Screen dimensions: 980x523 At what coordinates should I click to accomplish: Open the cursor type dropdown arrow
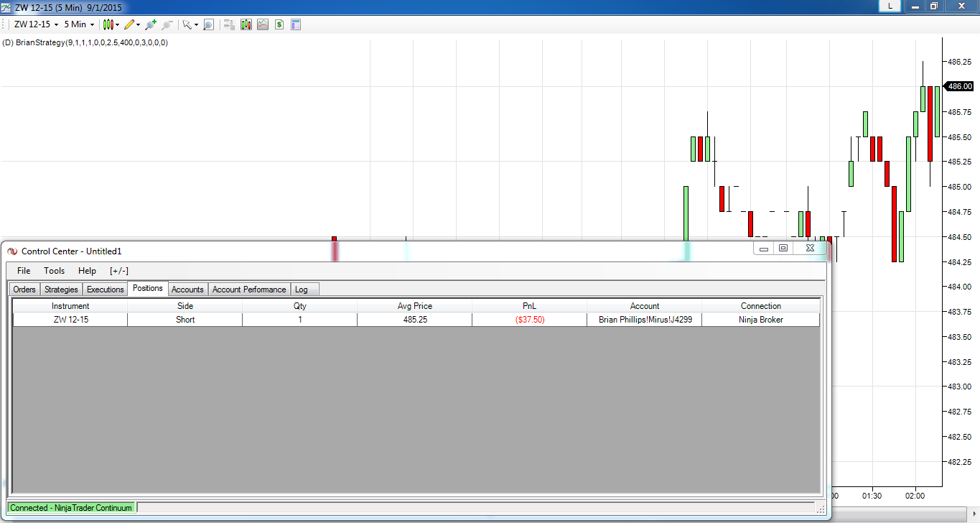(196, 25)
